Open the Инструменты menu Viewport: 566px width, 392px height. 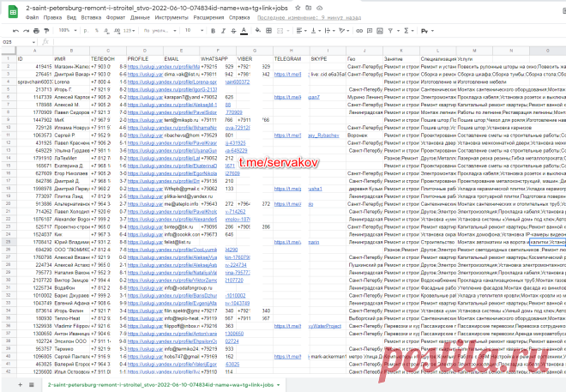[x=172, y=17]
